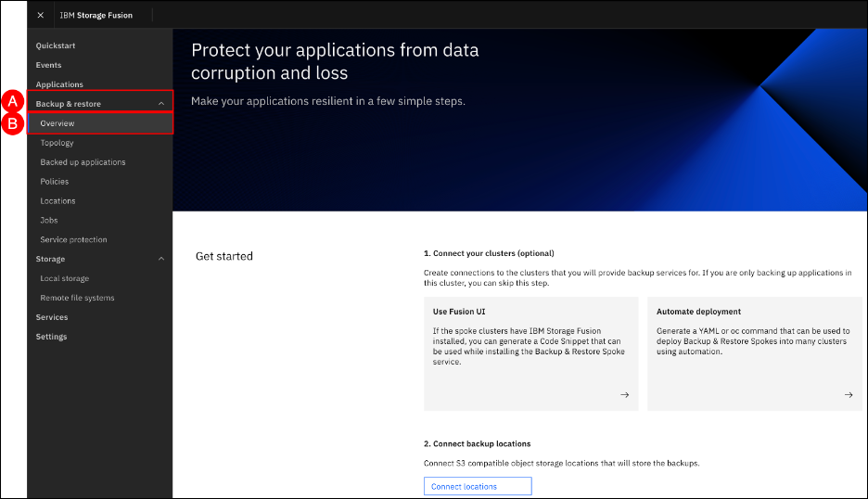Select Service protection in sidebar
Image resolution: width=868 pixels, height=499 pixels.
tap(73, 240)
